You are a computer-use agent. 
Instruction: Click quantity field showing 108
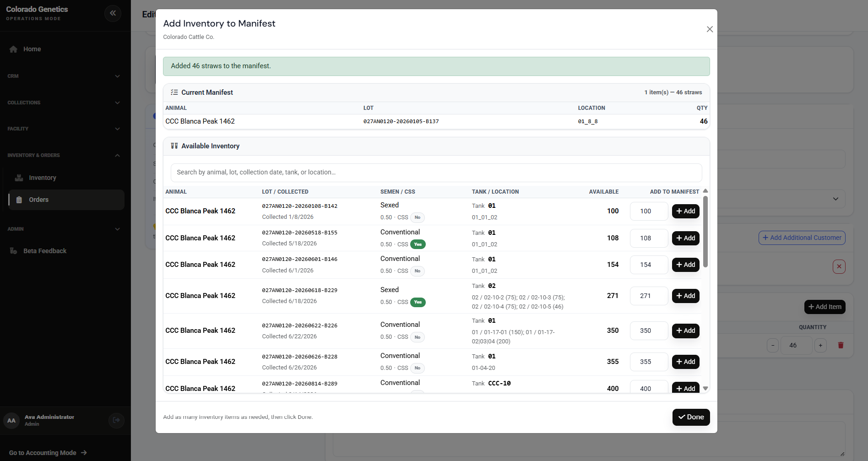[649, 238]
